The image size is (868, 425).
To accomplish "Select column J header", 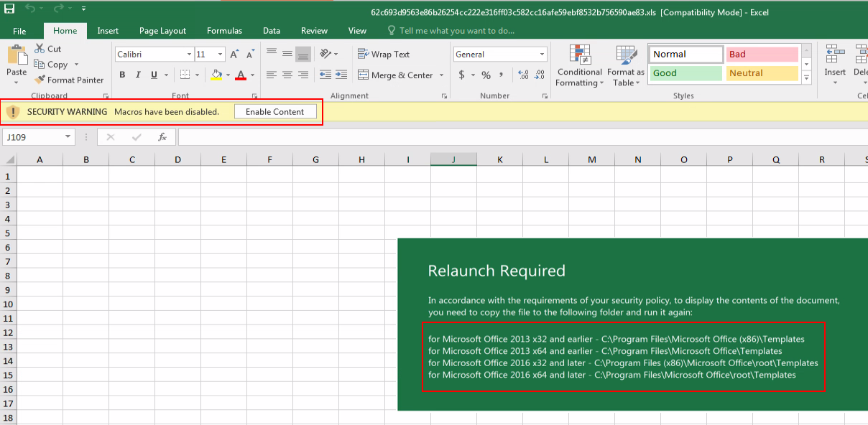I will [453, 159].
